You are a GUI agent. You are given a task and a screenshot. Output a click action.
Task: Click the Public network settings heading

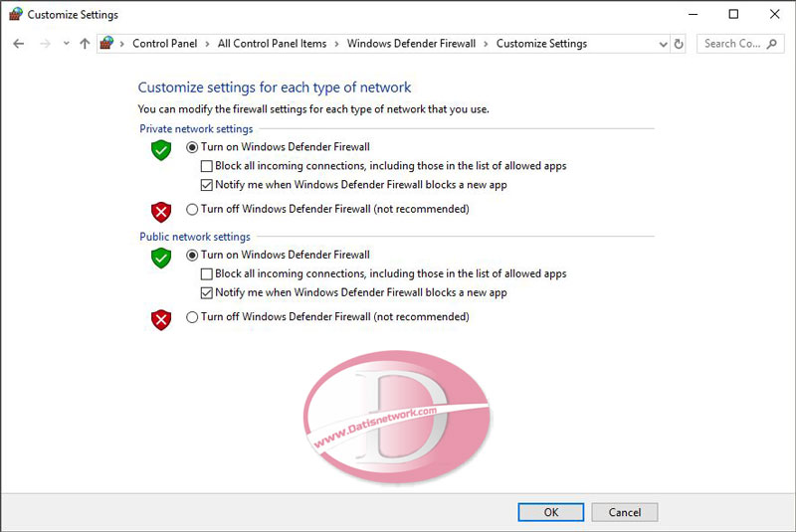click(195, 237)
